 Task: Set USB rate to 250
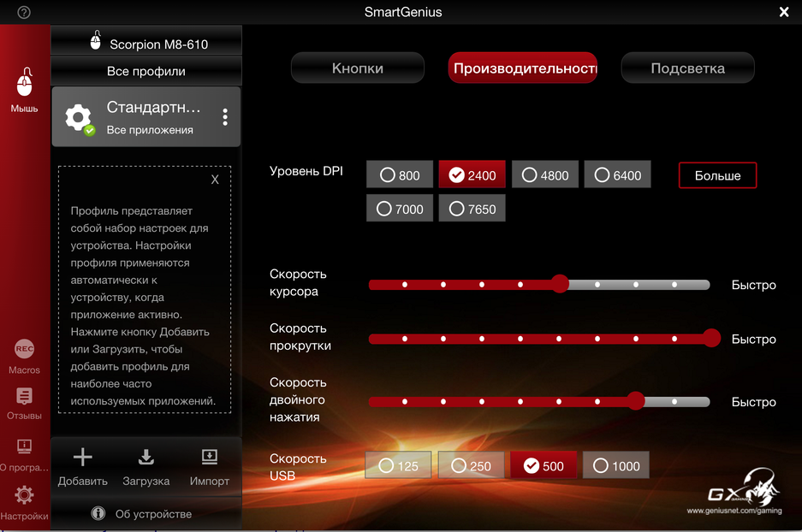point(471,465)
